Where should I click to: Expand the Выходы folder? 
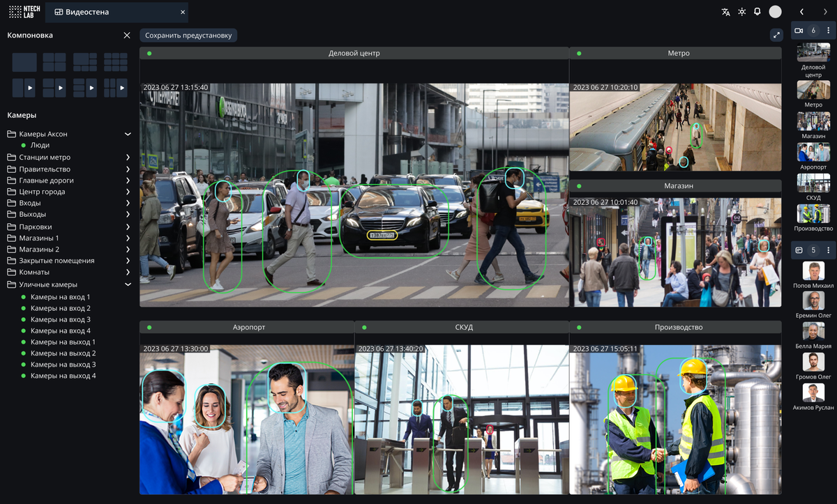coord(128,214)
